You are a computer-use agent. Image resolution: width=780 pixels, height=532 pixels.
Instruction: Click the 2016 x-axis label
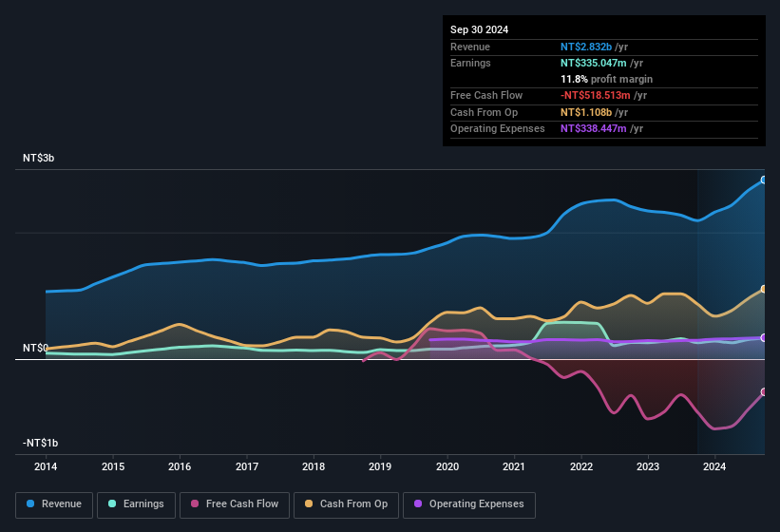[180, 466]
